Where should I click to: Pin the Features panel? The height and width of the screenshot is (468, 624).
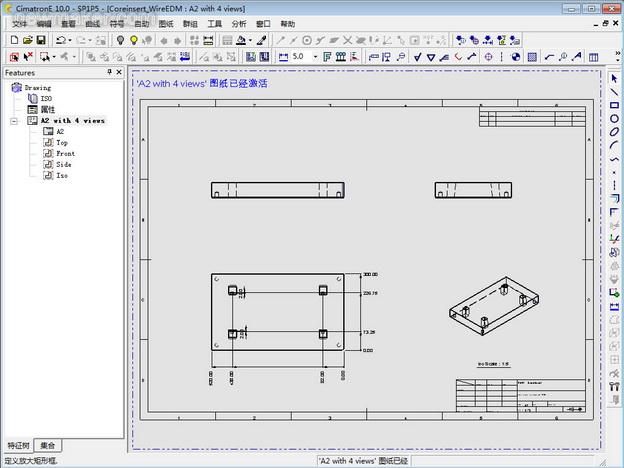[x=109, y=72]
